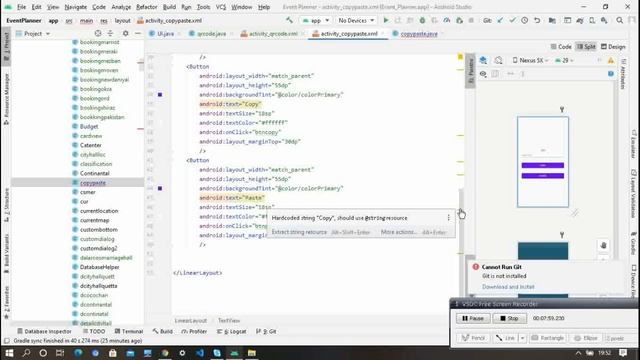Click Extract string resource action
Image resolution: width=640 pixels, height=360 pixels.
pyautogui.click(x=299, y=232)
